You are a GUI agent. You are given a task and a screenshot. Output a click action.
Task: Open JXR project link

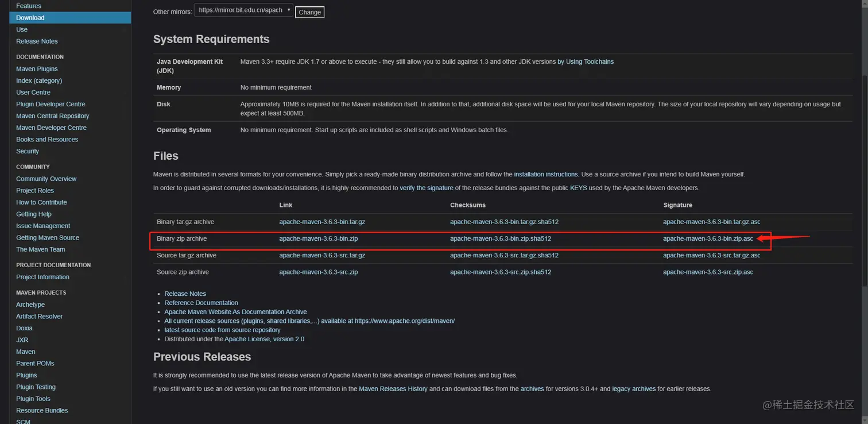click(22, 340)
